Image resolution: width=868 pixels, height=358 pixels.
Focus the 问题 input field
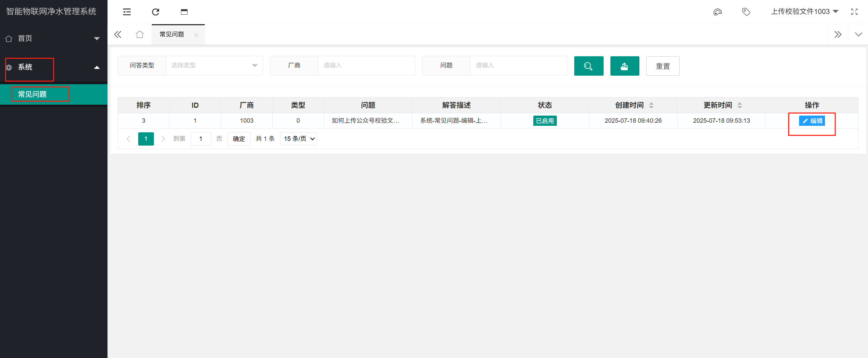coord(519,65)
